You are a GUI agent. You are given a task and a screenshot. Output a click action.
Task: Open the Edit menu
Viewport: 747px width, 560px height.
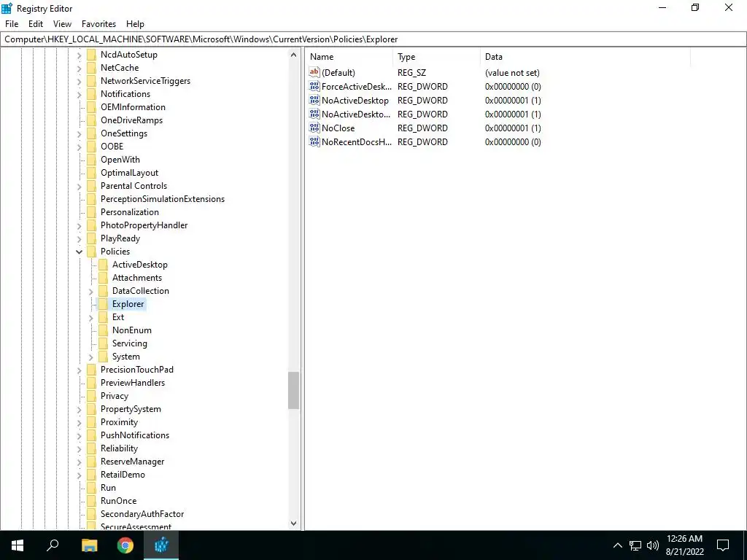click(x=36, y=24)
